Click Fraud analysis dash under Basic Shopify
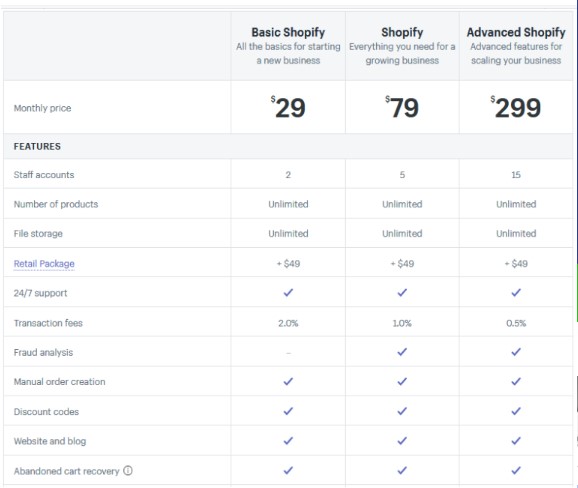The height and width of the screenshot is (488, 578). point(288,353)
